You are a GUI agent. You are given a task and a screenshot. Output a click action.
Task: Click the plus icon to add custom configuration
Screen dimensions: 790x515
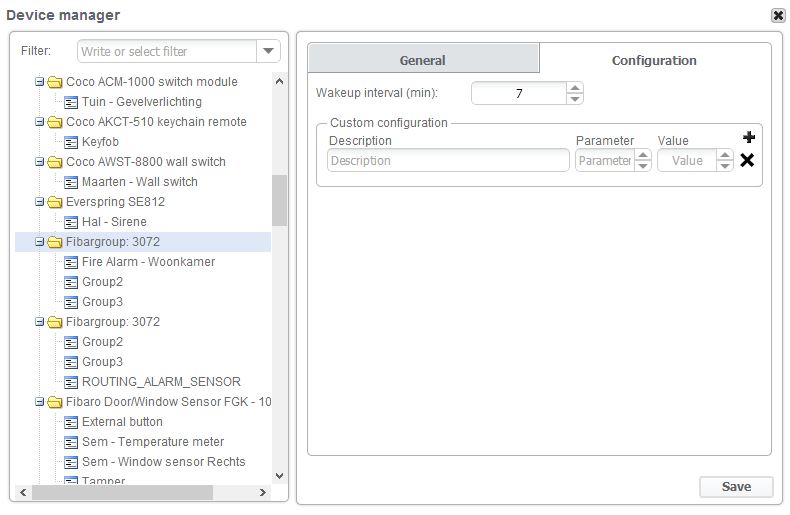pyautogui.click(x=748, y=138)
